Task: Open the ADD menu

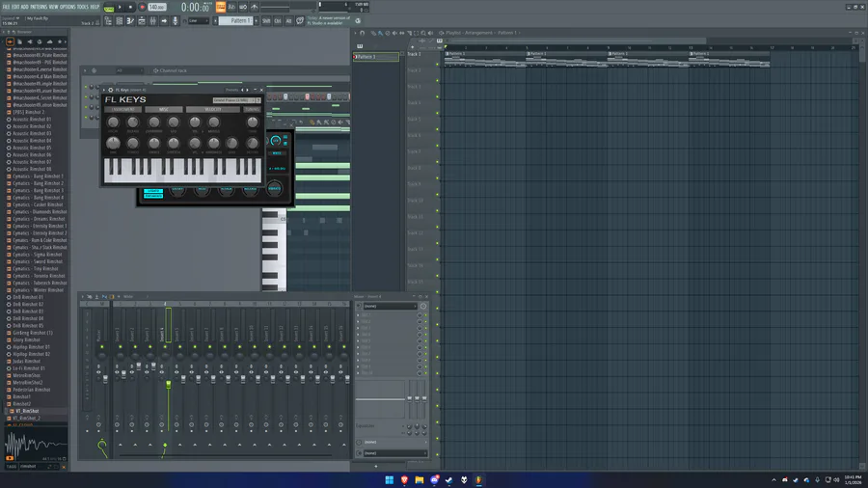Action: pos(24,7)
